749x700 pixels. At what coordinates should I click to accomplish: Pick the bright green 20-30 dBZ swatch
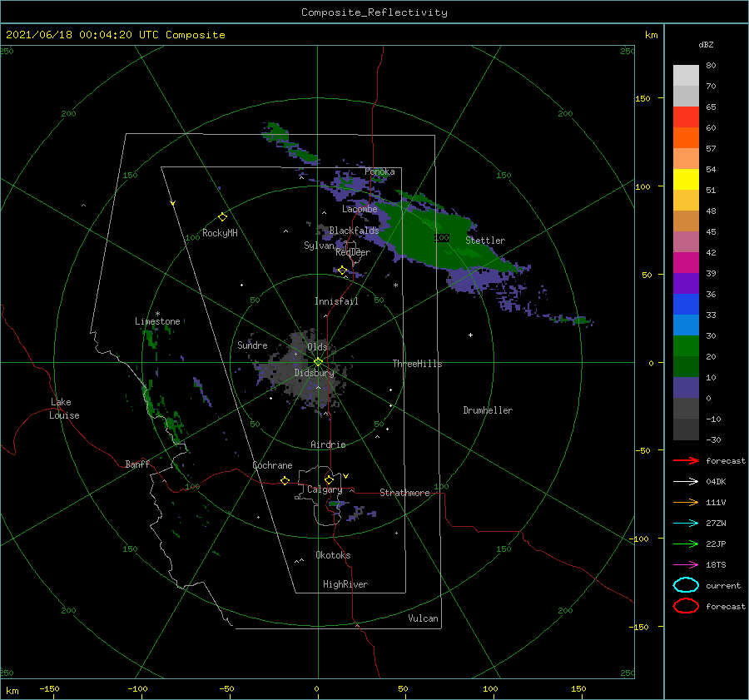686,346
